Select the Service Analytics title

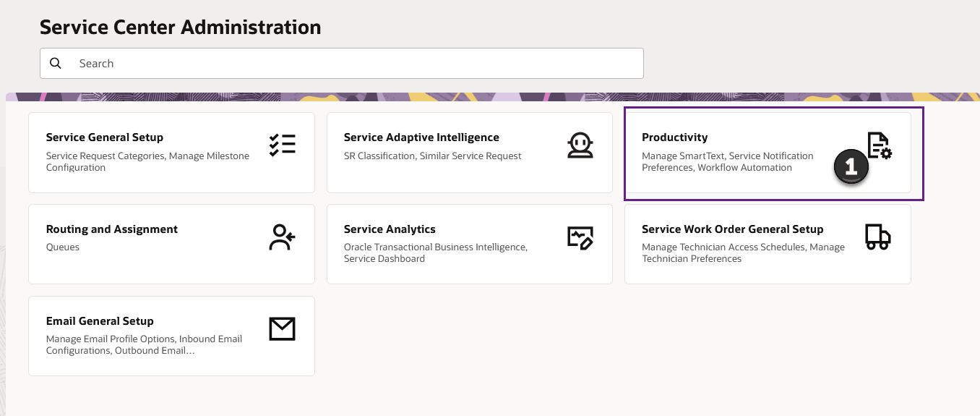click(x=390, y=229)
